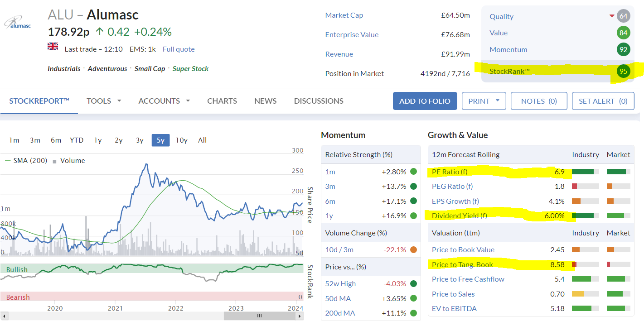Click the green dot beside 50d MA

413,298
